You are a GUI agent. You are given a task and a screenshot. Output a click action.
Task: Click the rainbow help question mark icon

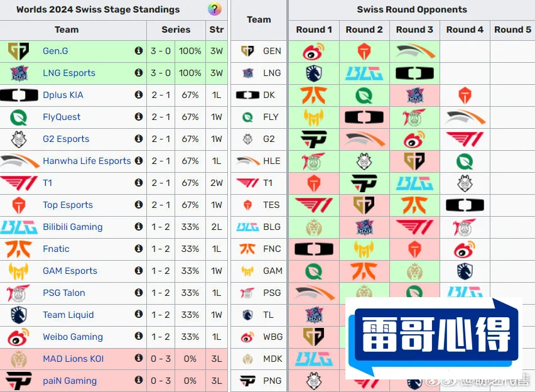(x=215, y=9)
